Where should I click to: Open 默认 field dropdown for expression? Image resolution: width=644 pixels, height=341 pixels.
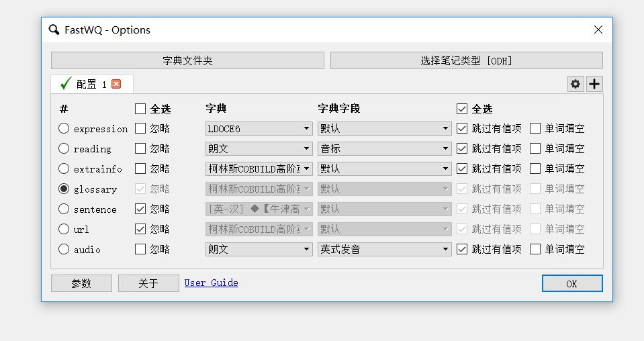tap(384, 128)
